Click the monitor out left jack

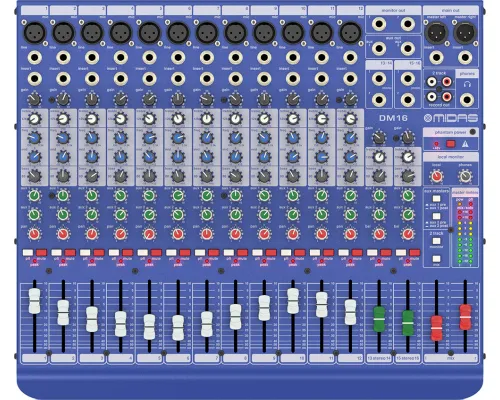coord(379,24)
